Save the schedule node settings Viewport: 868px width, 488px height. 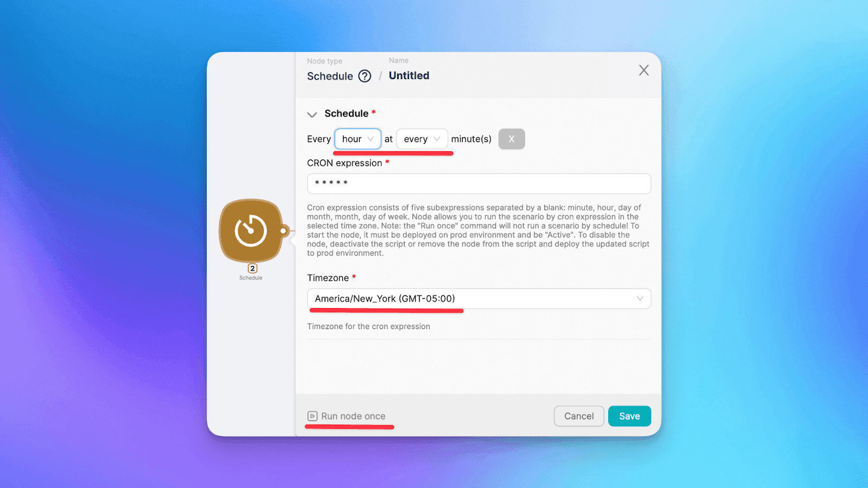[629, 416]
